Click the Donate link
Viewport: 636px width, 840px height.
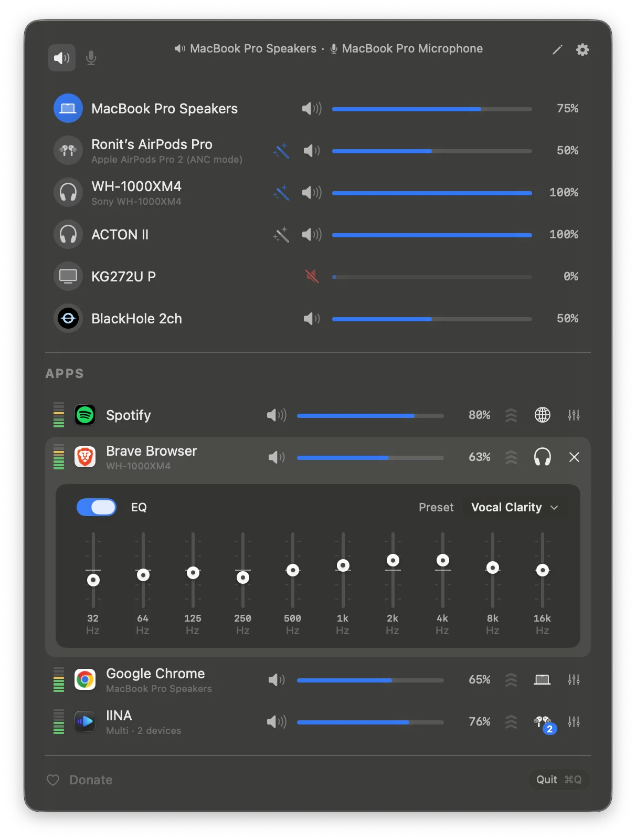91,780
